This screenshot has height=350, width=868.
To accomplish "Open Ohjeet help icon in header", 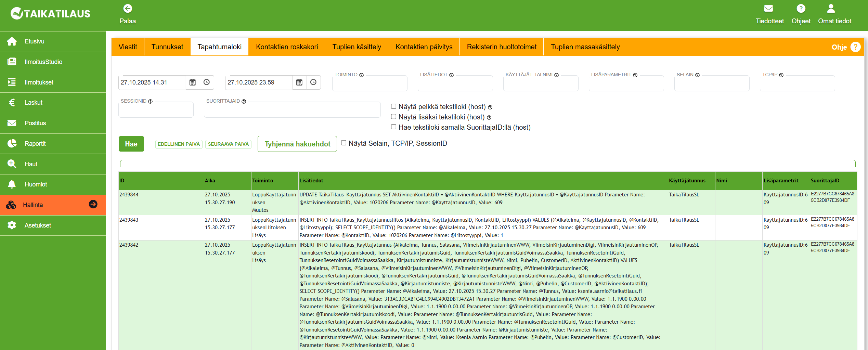I will 801,9.
